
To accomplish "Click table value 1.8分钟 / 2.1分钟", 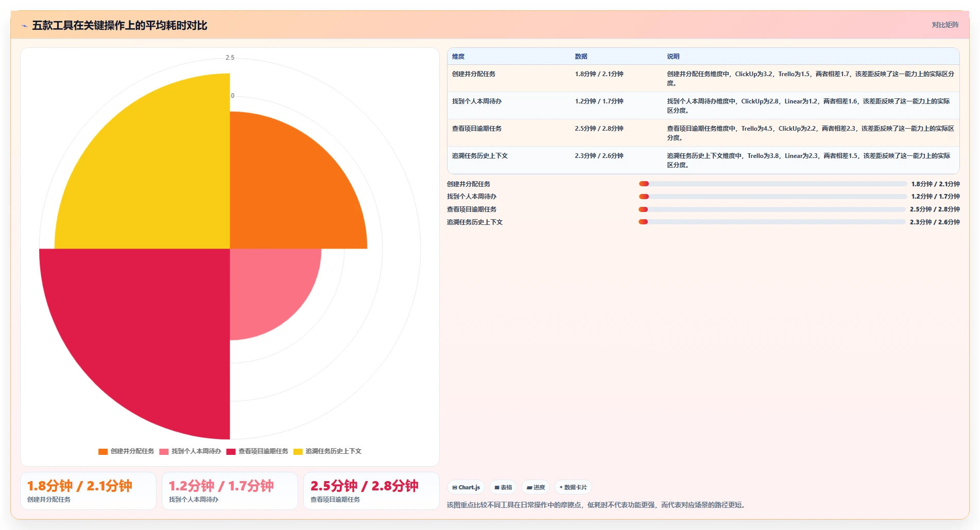I will pos(599,74).
